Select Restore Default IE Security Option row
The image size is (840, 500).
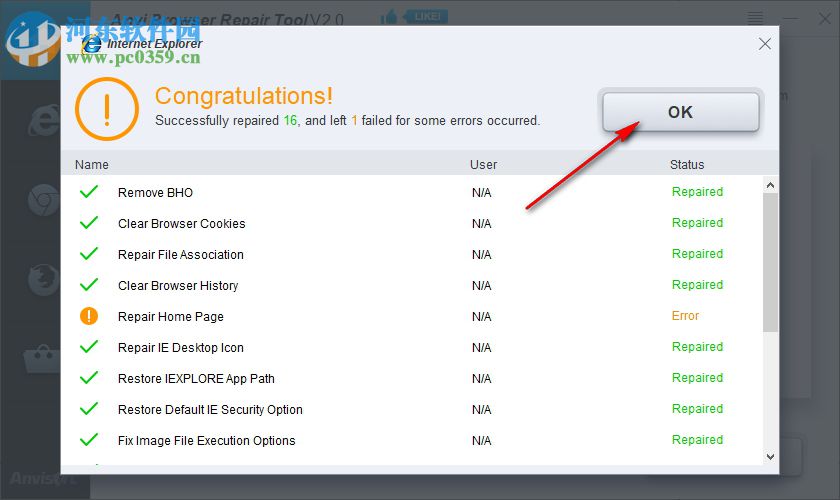click(412, 410)
